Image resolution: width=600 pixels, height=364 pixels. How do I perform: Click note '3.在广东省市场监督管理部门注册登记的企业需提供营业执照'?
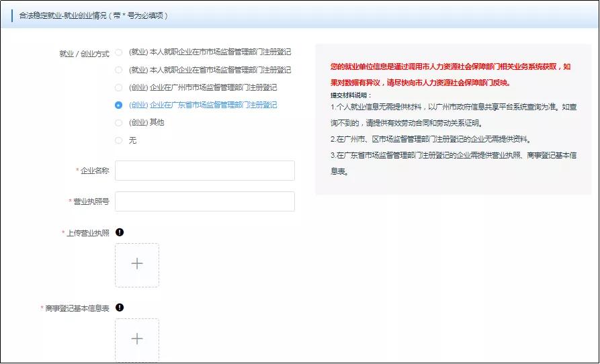pos(454,163)
